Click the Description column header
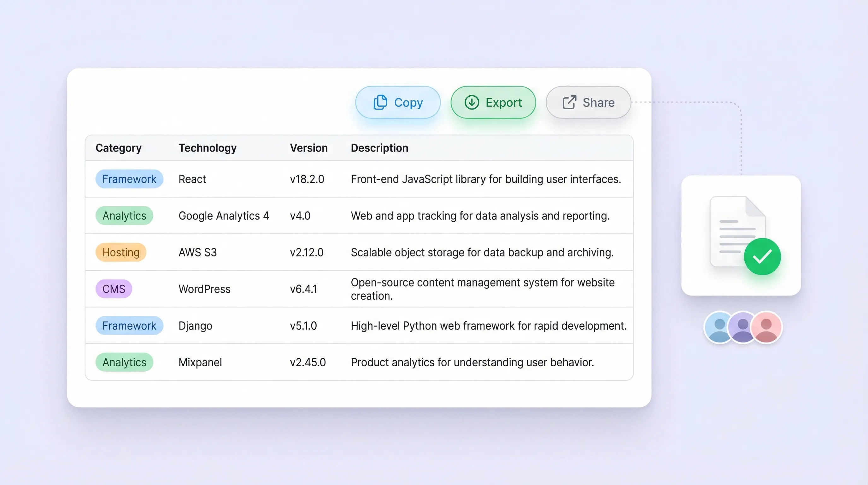The height and width of the screenshot is (485, 868). point(379,148)
